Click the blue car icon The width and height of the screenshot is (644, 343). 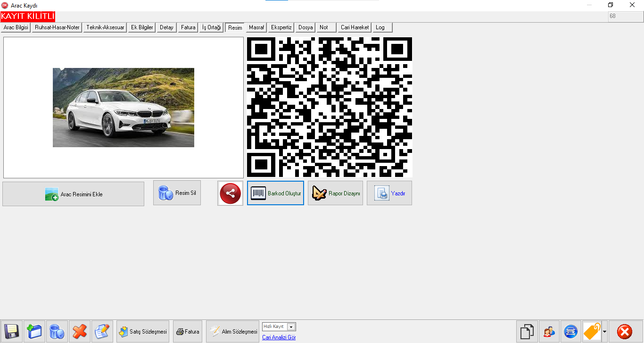[571, 331]
